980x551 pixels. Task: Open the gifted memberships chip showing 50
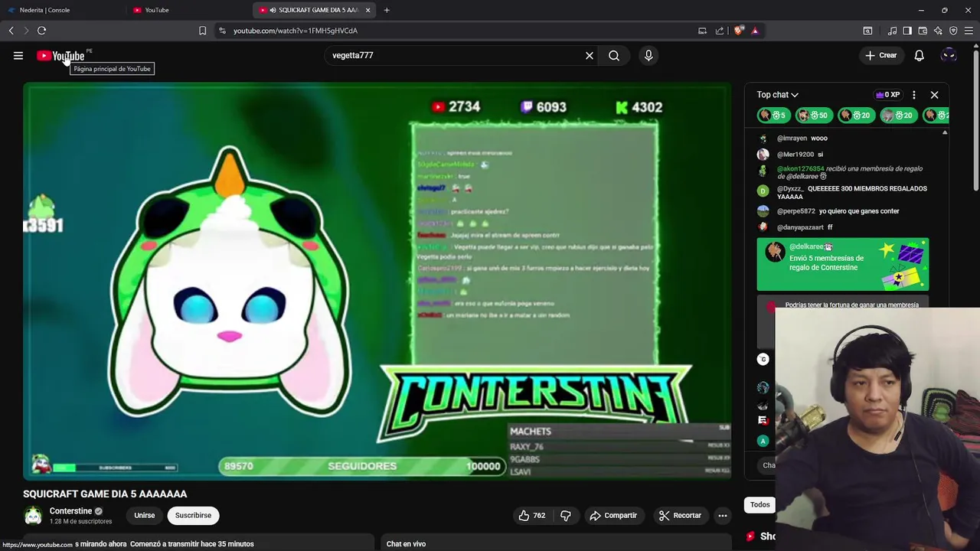[x=815, y=115]
